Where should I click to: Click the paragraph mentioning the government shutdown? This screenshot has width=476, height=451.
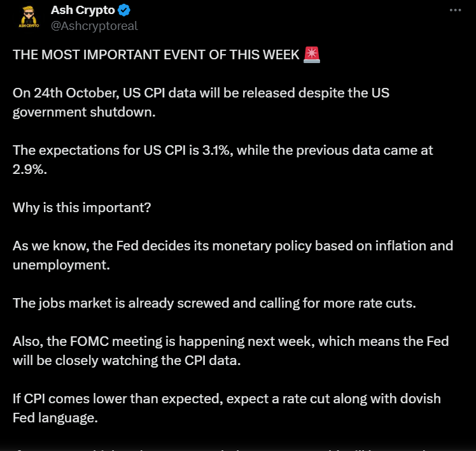coord(200,102)
